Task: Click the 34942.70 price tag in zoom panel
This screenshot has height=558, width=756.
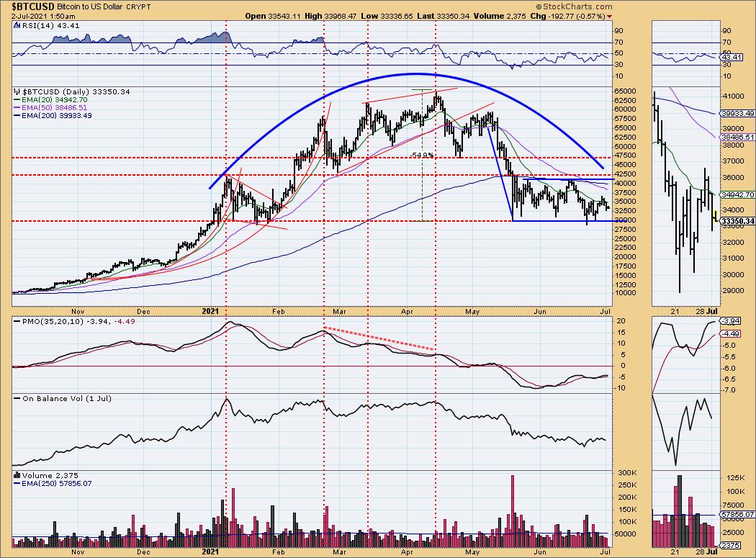Action: [738, 195]
